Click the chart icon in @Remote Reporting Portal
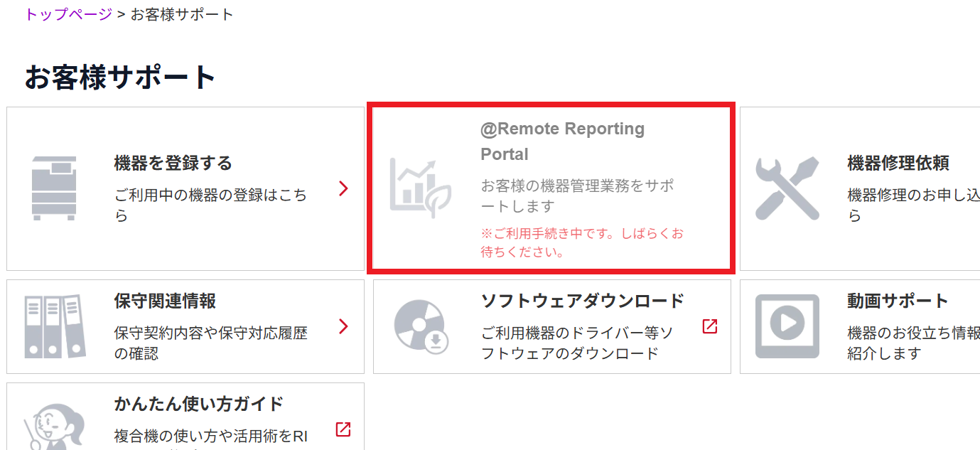The image size is (980, 450). [x=420, y=188]
